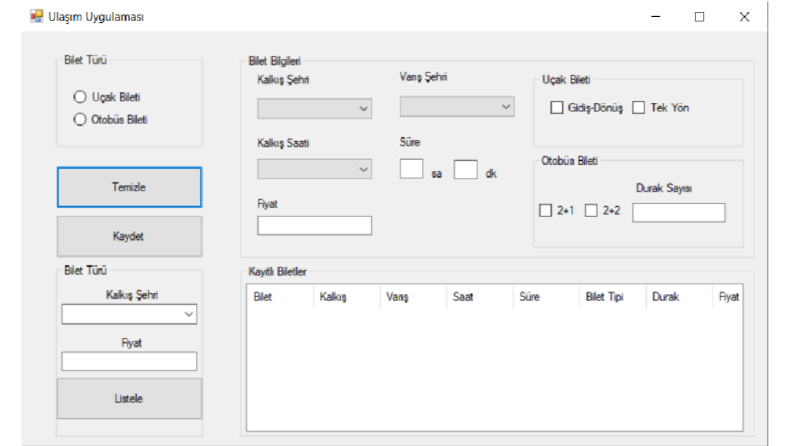Click the Kaydet button

[129, 236]
